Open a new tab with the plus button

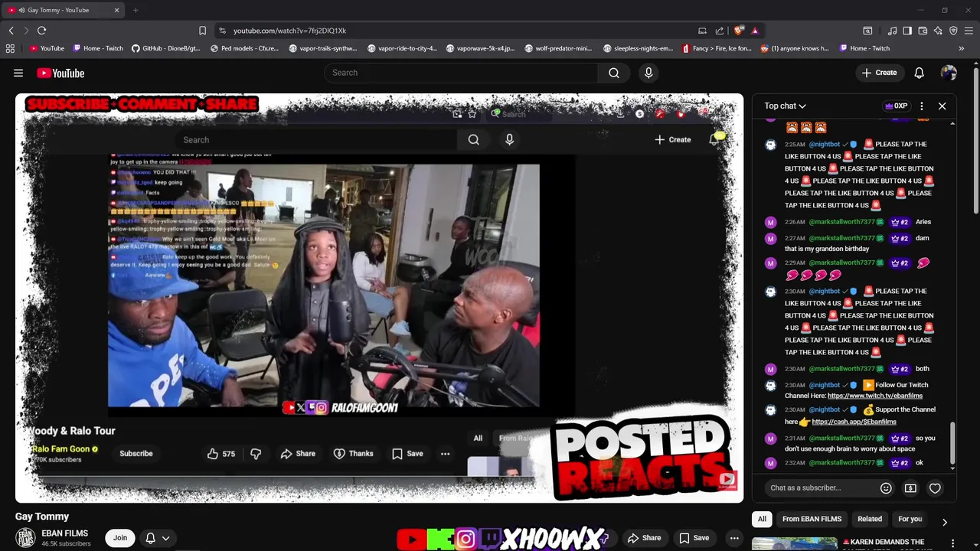point(136,10)
